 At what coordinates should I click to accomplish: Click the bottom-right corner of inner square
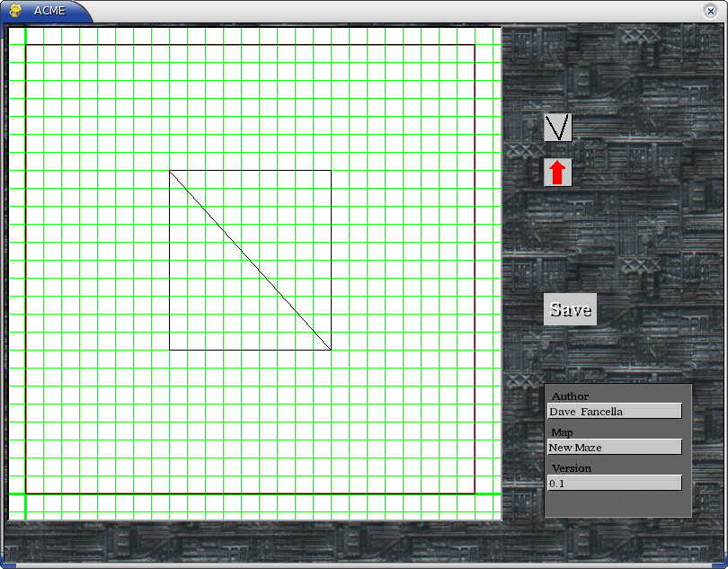331,350
